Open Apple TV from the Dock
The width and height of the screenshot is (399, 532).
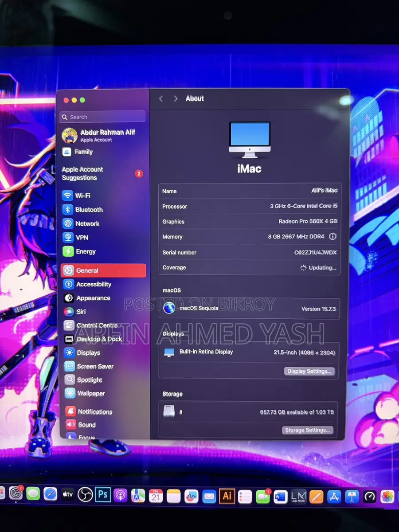click(68, 494)
